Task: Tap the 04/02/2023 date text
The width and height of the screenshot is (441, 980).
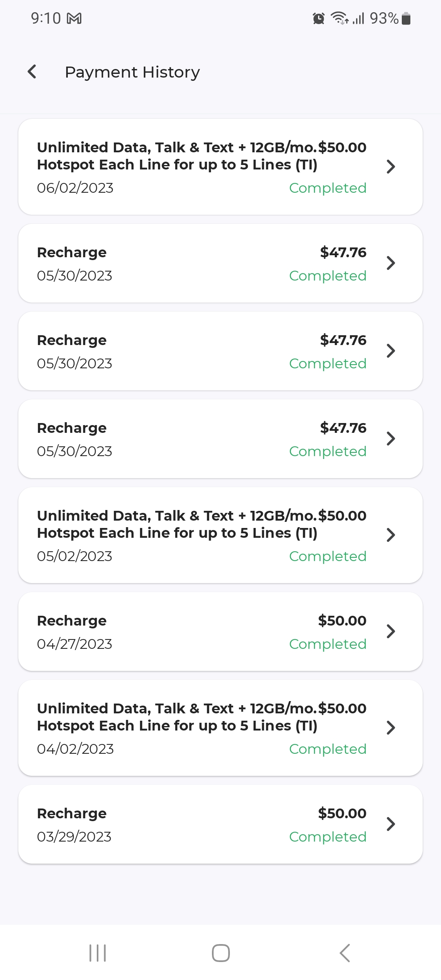Action: (x=75, y=749)
